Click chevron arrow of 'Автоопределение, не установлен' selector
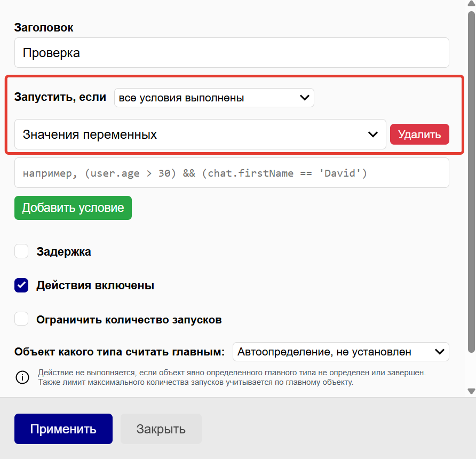This screenshot has width=476, height=459. (x=440, y=352)
